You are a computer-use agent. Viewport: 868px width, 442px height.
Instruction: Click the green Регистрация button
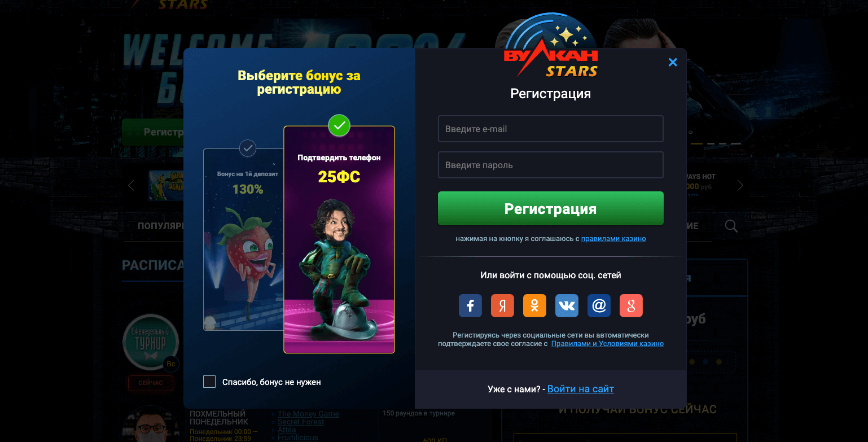(550, 209)
